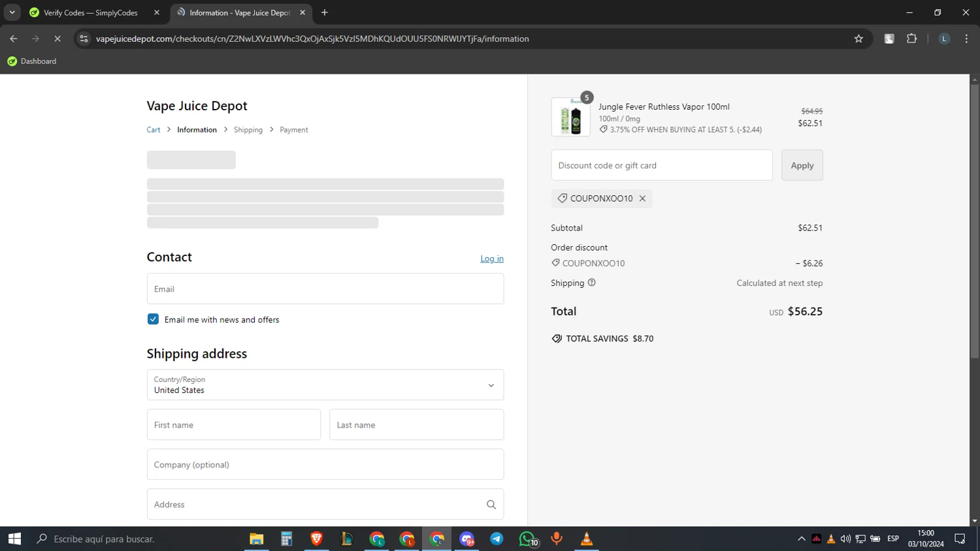The height and width of the screenshot is (551, 980).
Task: Click the product name Jungle Fever Ruthless Vapor 100ml
Action: (x=664, y=106)
